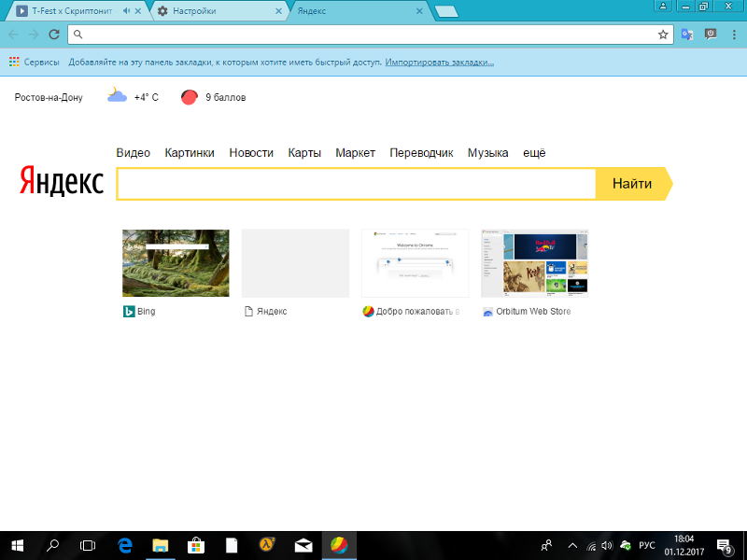Open File Explorer from the taskbar
Viewport: 747px width, 560px height.
point(161,545)
